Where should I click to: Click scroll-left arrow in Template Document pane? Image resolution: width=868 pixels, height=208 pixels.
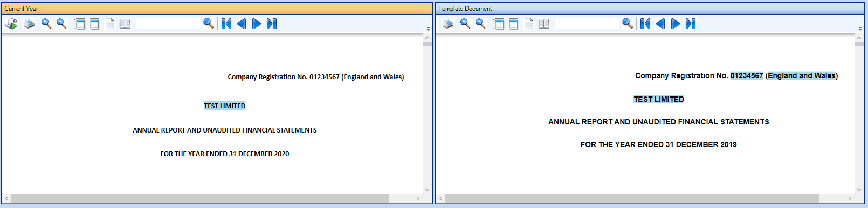[441, 199]
